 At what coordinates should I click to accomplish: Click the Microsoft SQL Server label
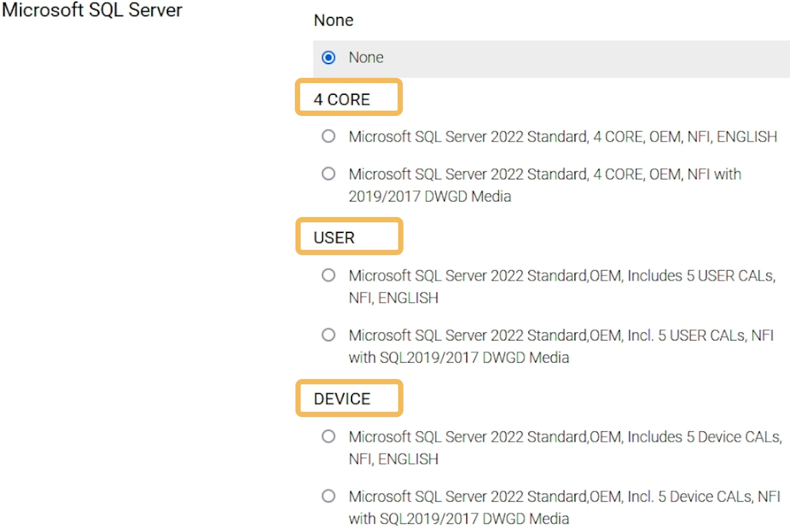(x=92, y=10)
